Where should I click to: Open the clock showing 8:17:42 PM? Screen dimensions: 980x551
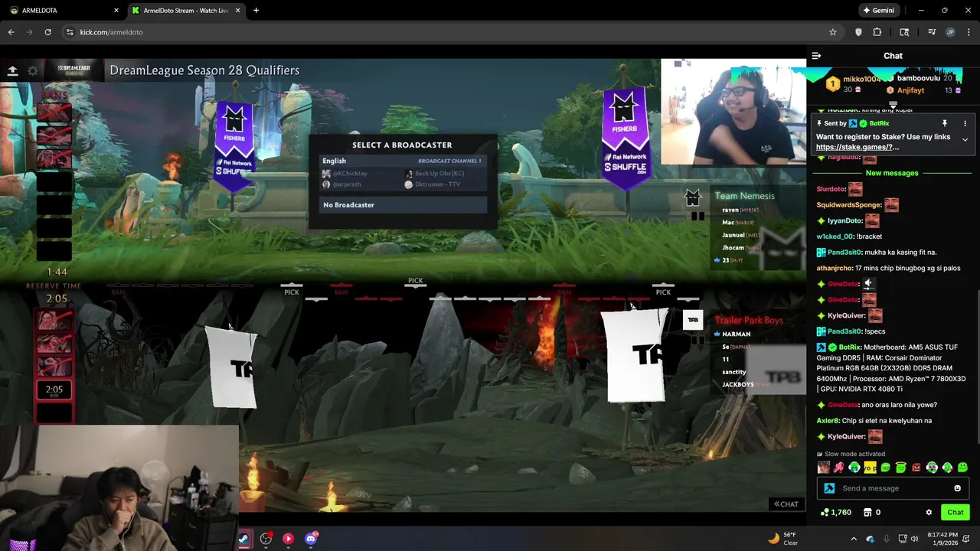tap(942, 539)
